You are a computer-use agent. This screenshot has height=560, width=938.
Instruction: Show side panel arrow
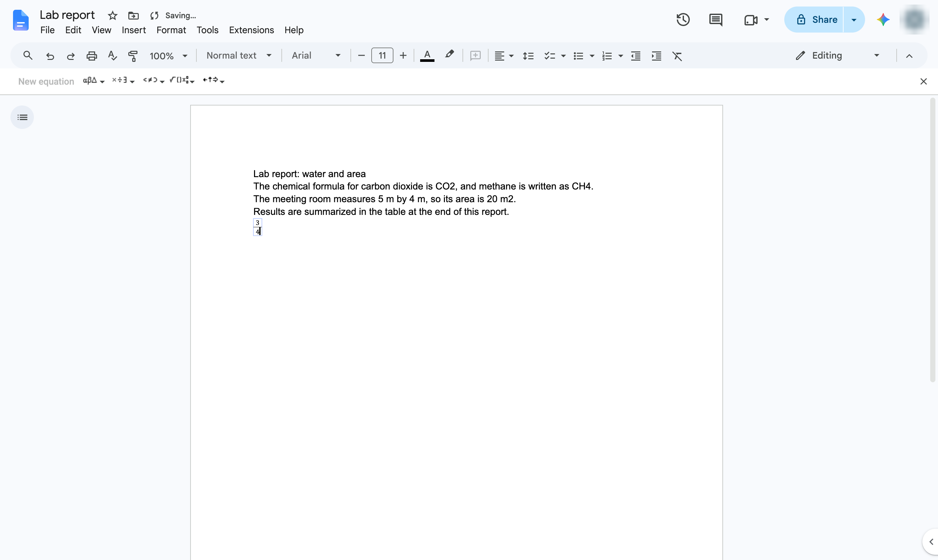click(x=931, y=541)
